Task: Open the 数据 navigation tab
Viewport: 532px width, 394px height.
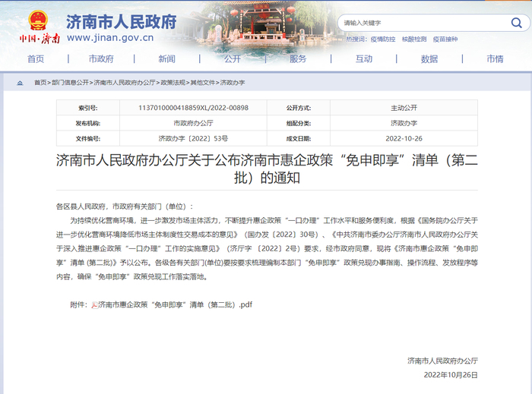Action: (429, 59)
